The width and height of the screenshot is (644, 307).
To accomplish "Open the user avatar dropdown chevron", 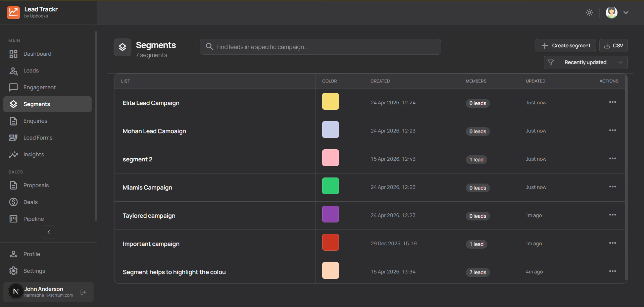I will pos(626,13).
